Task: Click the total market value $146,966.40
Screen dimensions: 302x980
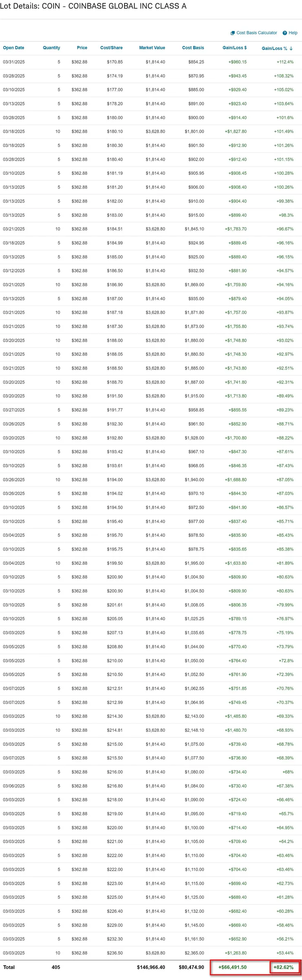Action: click(151, 967)
